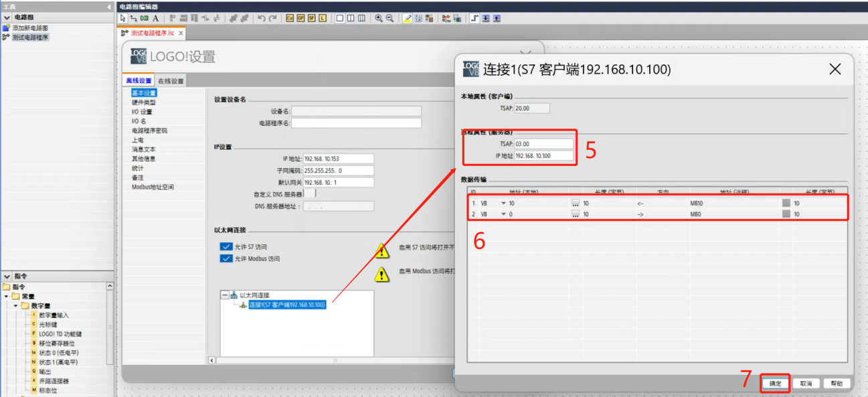
Task: Open the GF basic functions toolbar icon
Action: (x=300, y=18)
